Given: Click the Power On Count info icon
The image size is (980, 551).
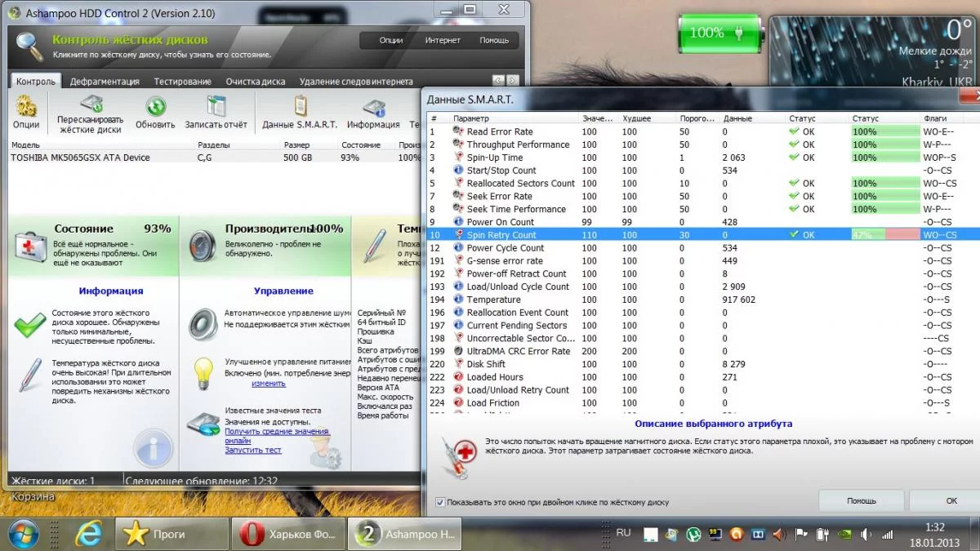Looking at the screenshot, I should pyautogui.click(x=458, y=222).
